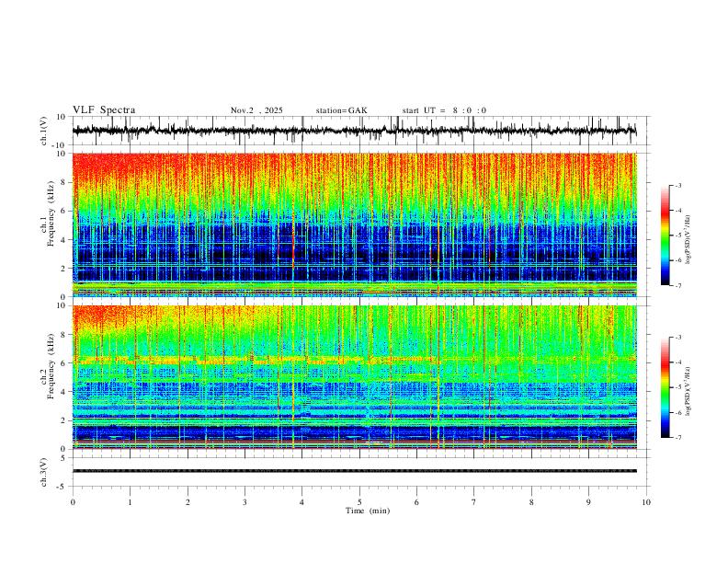Click the ch.1 color bar log(PSD) label
Viewport: 728px width, 563px height.
coord(688,239)
